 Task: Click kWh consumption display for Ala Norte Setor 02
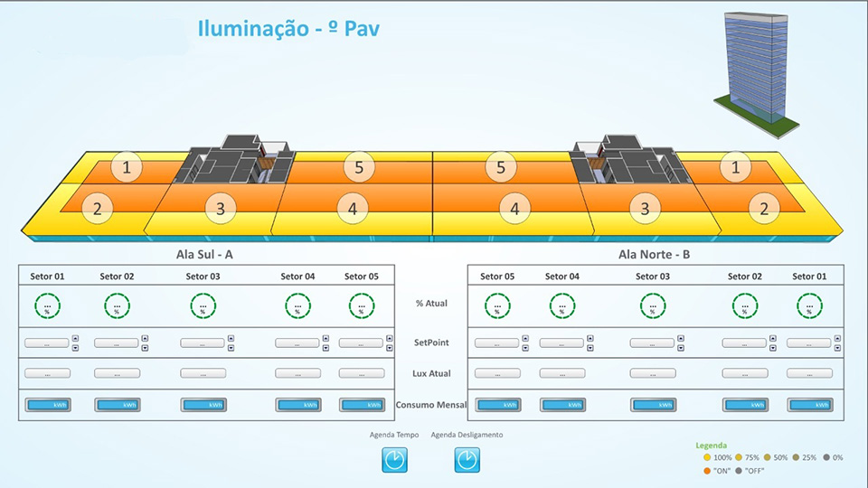[745, 405]
